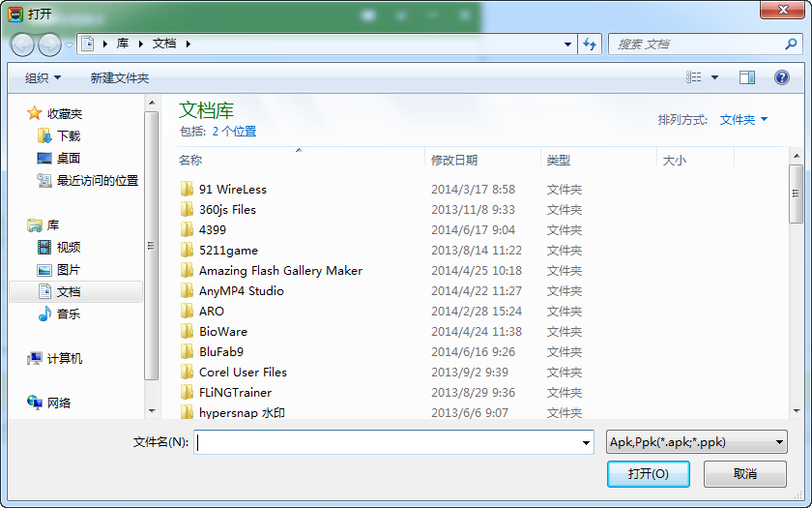Toggle the preview pane icon
Screen dimensions: 812x508
point(746,77)
